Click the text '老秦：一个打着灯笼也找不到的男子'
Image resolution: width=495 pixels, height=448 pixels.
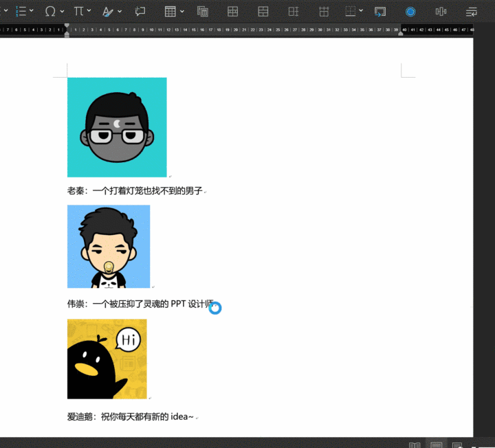135,190
